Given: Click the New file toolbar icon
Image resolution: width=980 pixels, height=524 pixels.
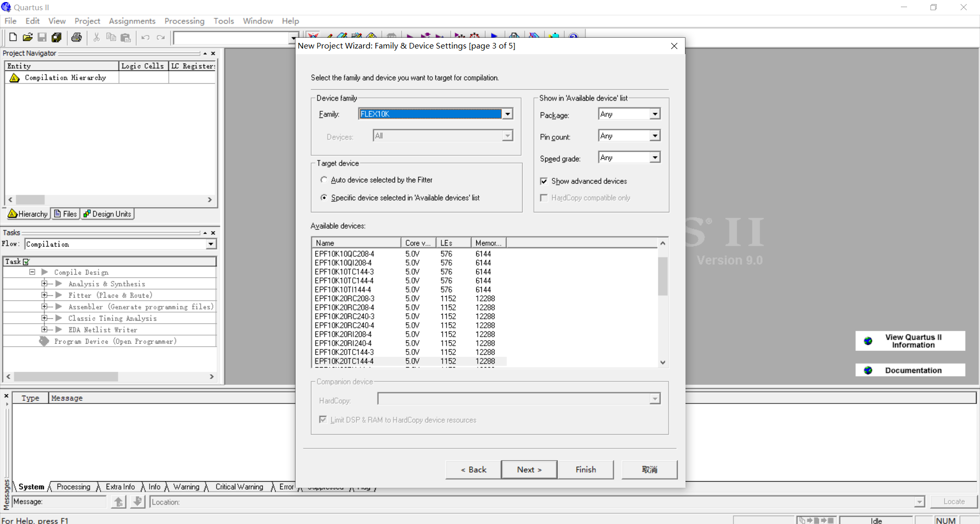Looking at the screenshot, I should pos(13,37).
